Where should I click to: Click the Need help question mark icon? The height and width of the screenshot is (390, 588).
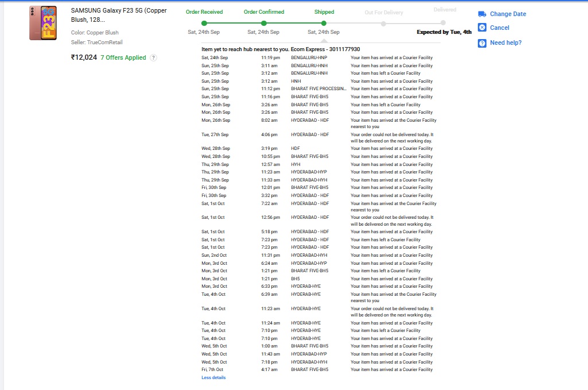pos(482,43)
